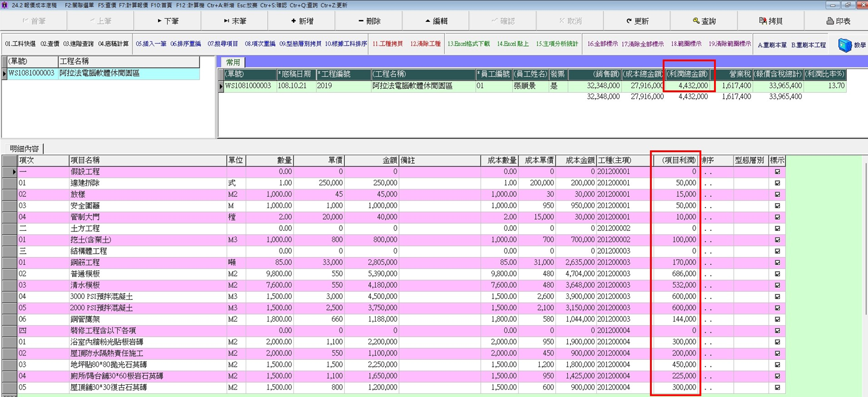Screen dimensions: 868x397
Task: Click 11.工種拷貝 in red
Action: pos(387,44)
